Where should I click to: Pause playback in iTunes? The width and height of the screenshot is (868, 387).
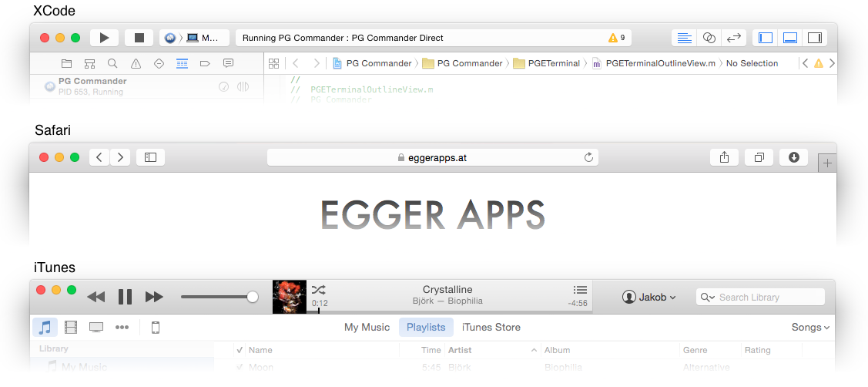pos(125,297)
